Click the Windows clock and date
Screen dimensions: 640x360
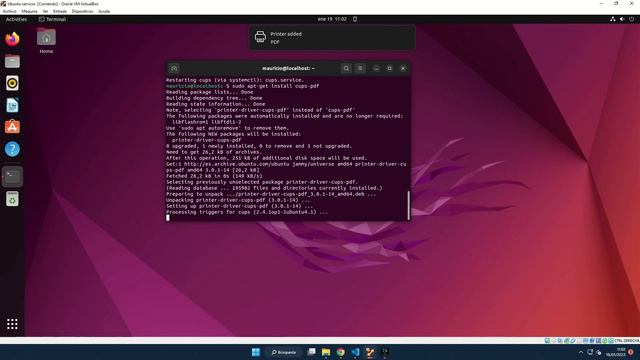click(x=616, y=352)
